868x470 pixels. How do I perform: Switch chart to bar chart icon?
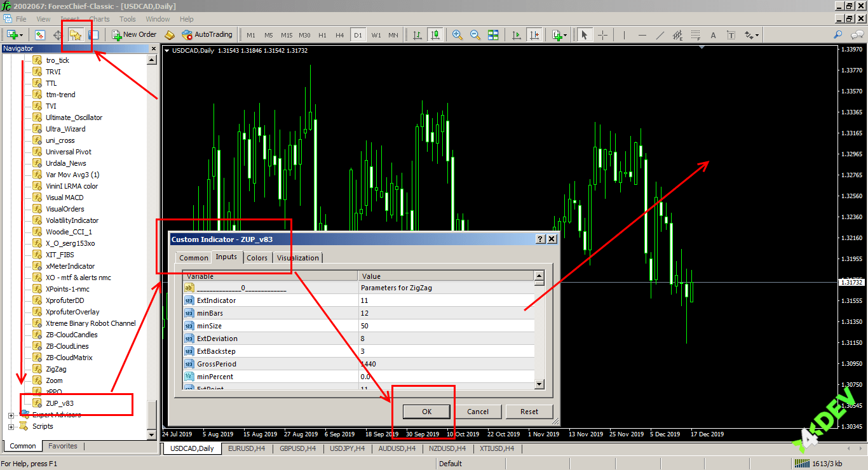(x=417, y=35)
